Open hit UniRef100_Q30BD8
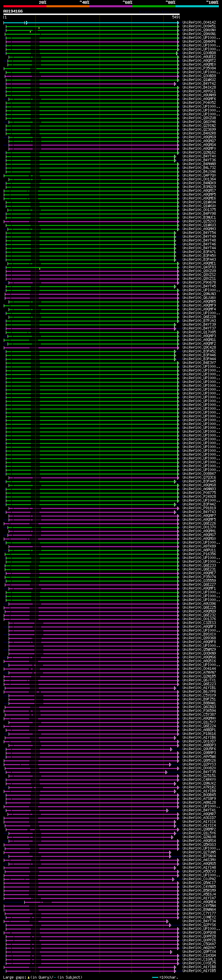Viewport: 222px width, 980px height. coord(199,53)
